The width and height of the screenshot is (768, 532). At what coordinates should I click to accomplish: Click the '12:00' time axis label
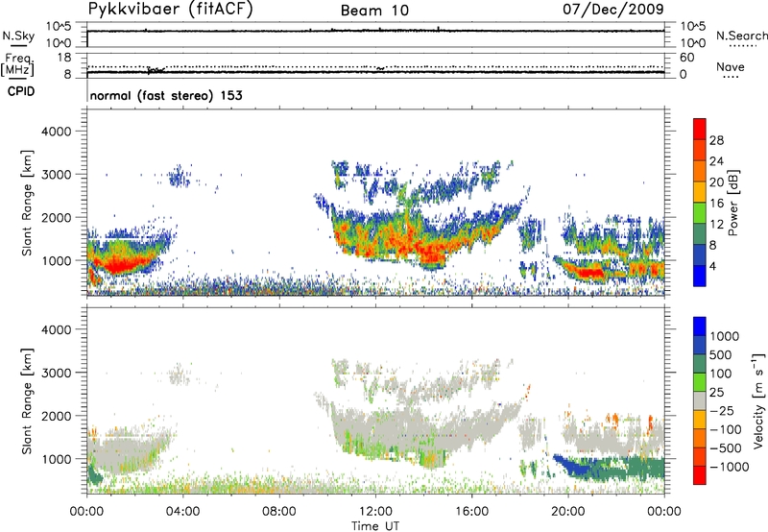coord(375,512)
